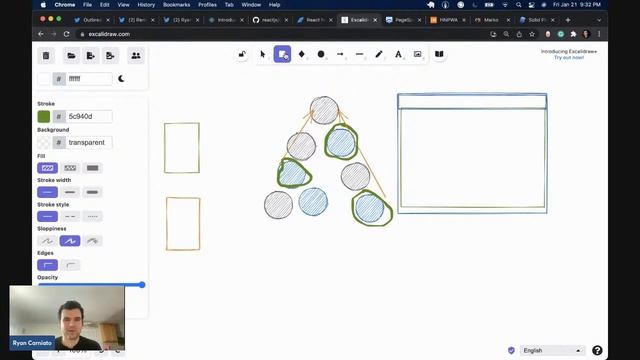Screen dimensions: 640x360
Task: Choose solid stroke style
Action: click(x=47, y=216)
